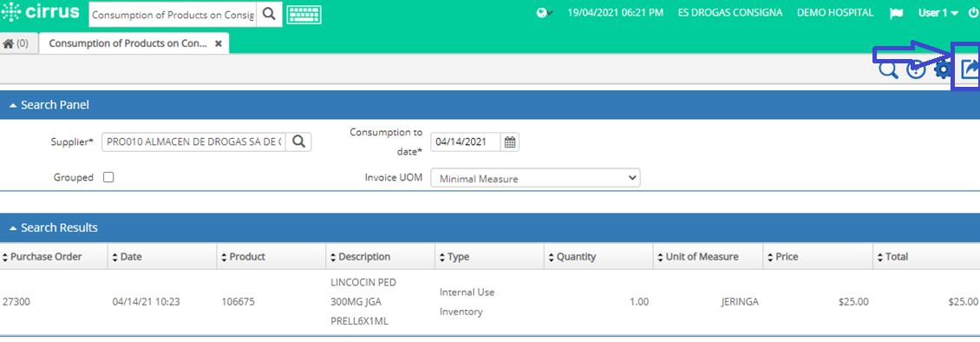Click the globe language icon
Viewport: 980px width, 342px height.
(545, 12)
